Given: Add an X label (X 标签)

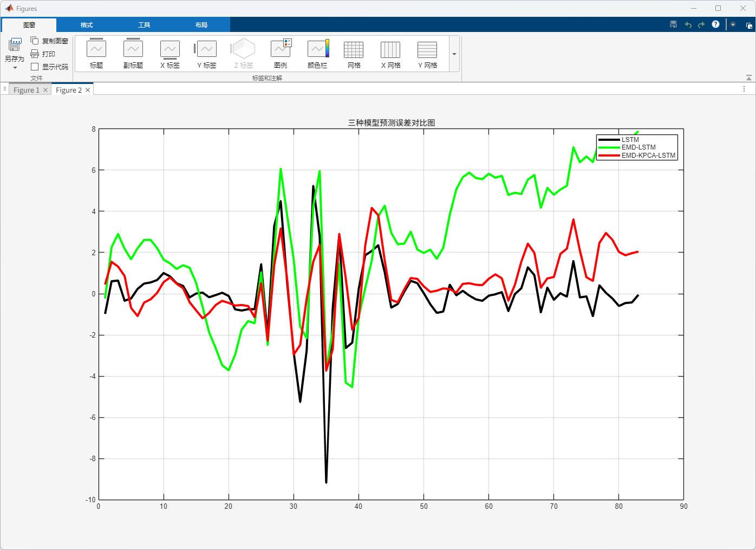Looking at the screenshot, I should point(170,53).
